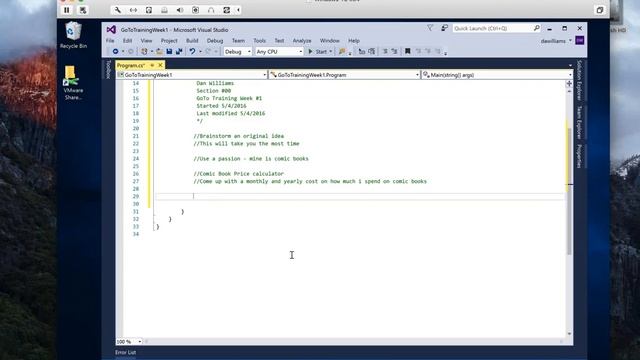Click the Undo toolbar icon
The height and width of the screenshot is (360, 640).
coord(192,52)
